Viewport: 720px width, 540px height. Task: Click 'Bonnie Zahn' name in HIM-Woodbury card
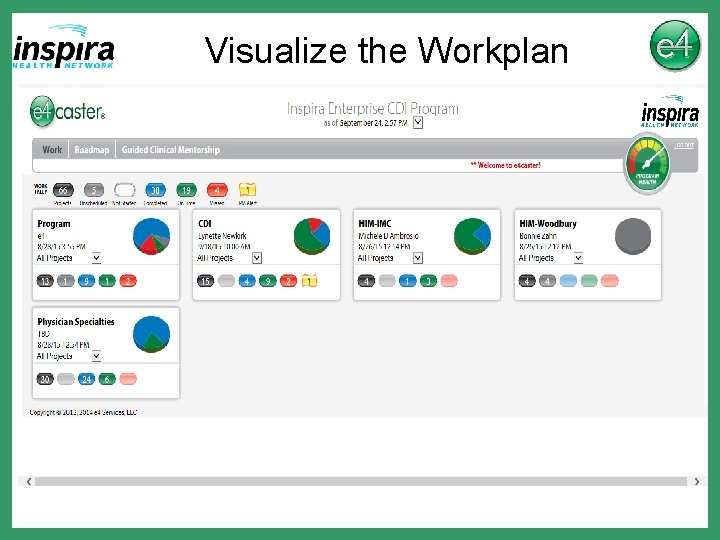pyautogui.click(x=538, y=236)
